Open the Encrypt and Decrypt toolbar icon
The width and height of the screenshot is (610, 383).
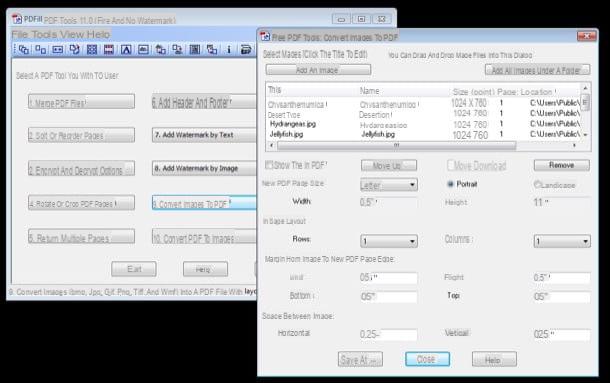(58, 49)
